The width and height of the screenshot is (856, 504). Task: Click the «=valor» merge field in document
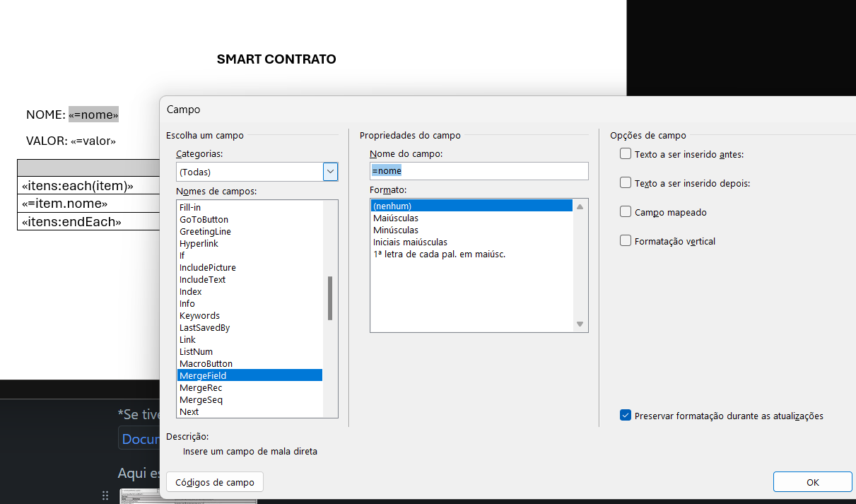click(93, 141)
